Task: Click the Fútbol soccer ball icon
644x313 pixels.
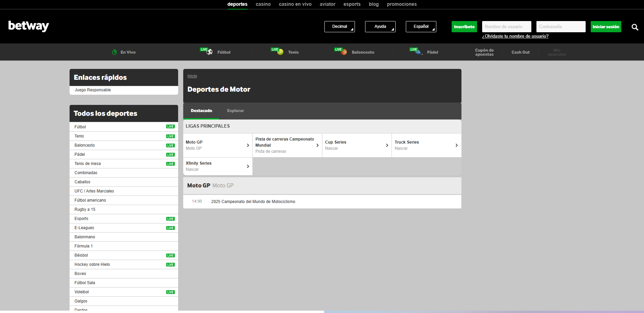Action: click(210, 52)
